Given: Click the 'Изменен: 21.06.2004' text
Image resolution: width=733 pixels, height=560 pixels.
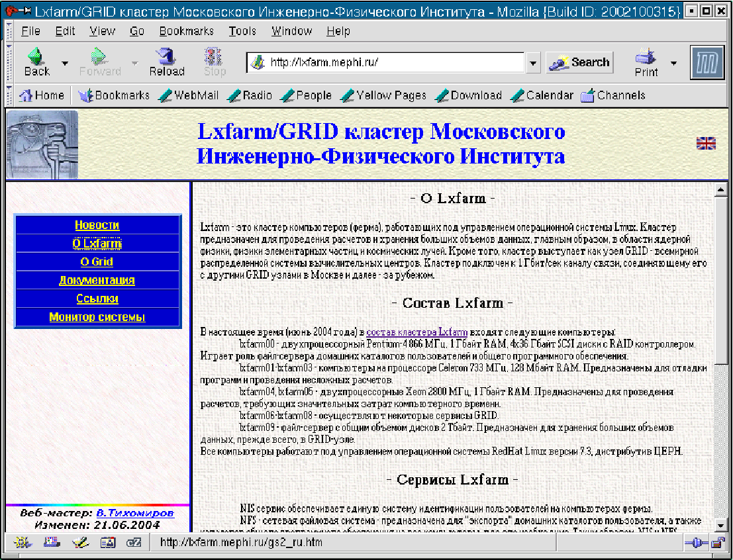Looking at the screenshot, I should 97,525.
